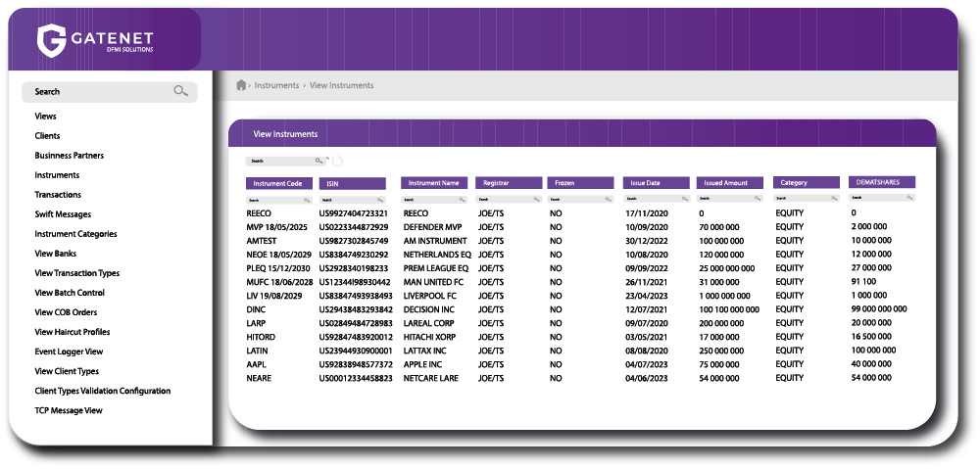Screen dimensions: 980x469
Task: Click the search icon under Instrument Code column
Action: pyautogui.click(x=308, y=199)
